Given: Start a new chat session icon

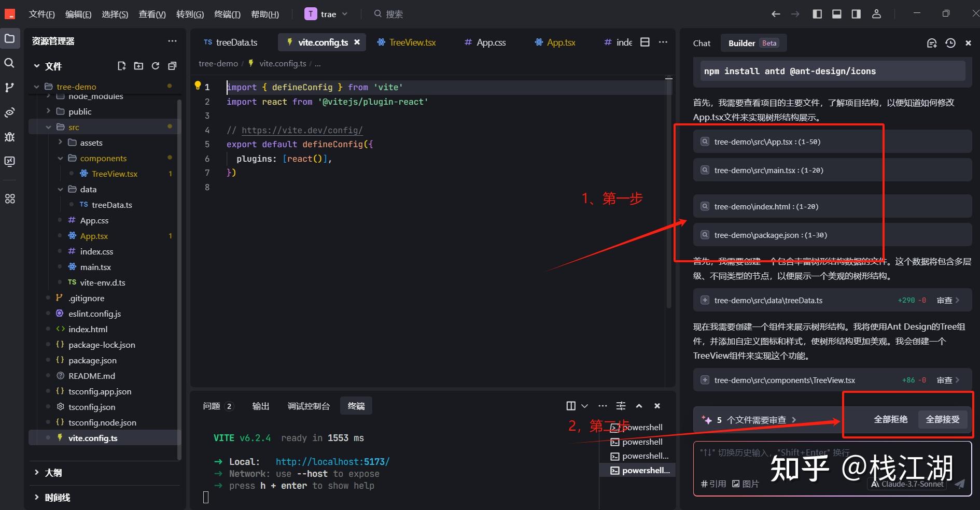Looking at the screenshot, I should coord(932,43).
